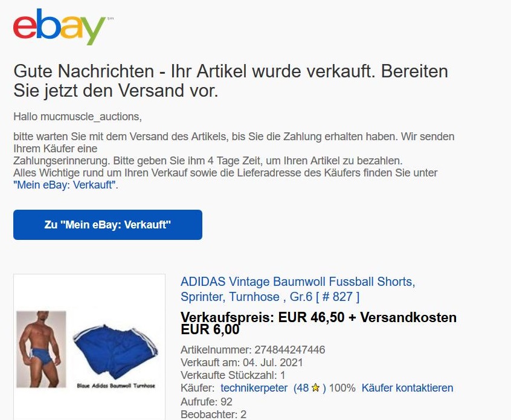Viewport: 511px width, 420px height.
Task: Open the inline "Mein eBay: Verkauft" text link
Action: point(65,185)
